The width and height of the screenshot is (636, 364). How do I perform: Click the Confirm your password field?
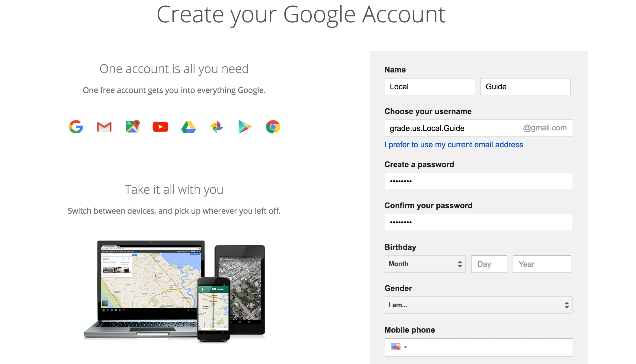(x=479, y=222)
